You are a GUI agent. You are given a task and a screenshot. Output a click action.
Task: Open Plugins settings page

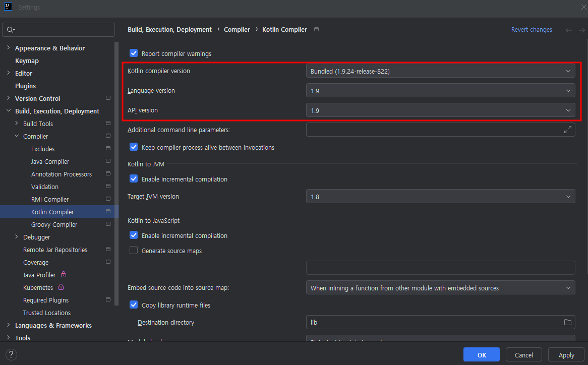tap(26, 86)
